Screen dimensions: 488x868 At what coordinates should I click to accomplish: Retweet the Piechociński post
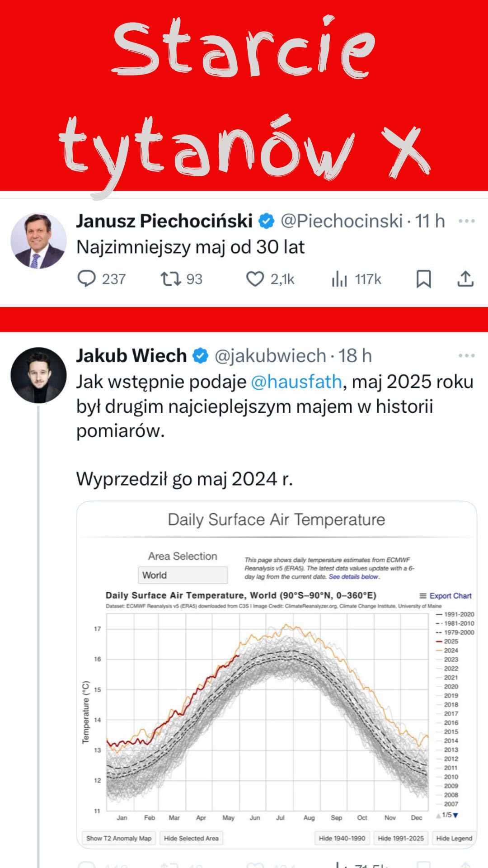(x=182, y=279)
